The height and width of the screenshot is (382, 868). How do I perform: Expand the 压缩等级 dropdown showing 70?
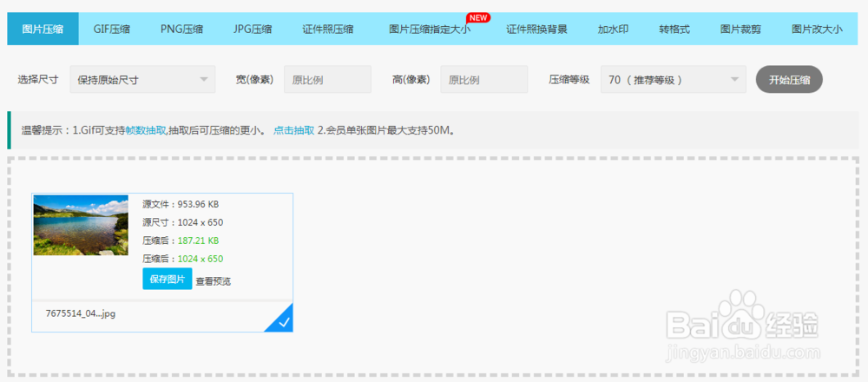tap(674, 80)
